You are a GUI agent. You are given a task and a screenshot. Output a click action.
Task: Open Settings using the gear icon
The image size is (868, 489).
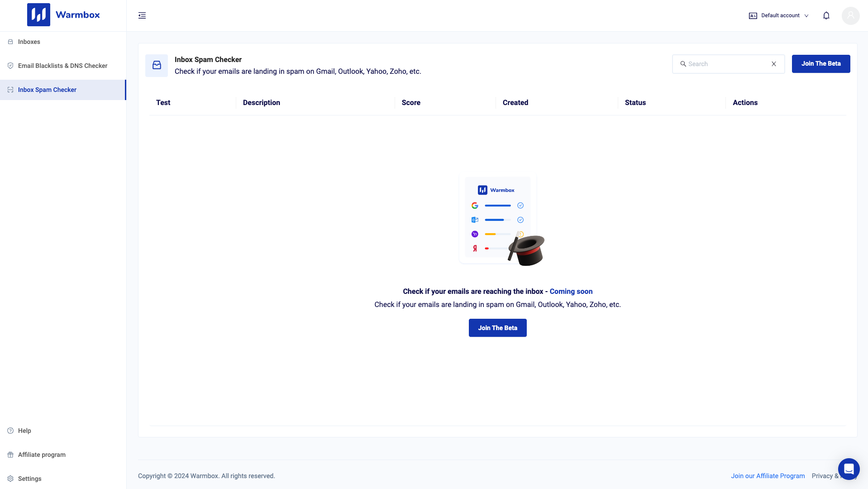click(10, 479)
